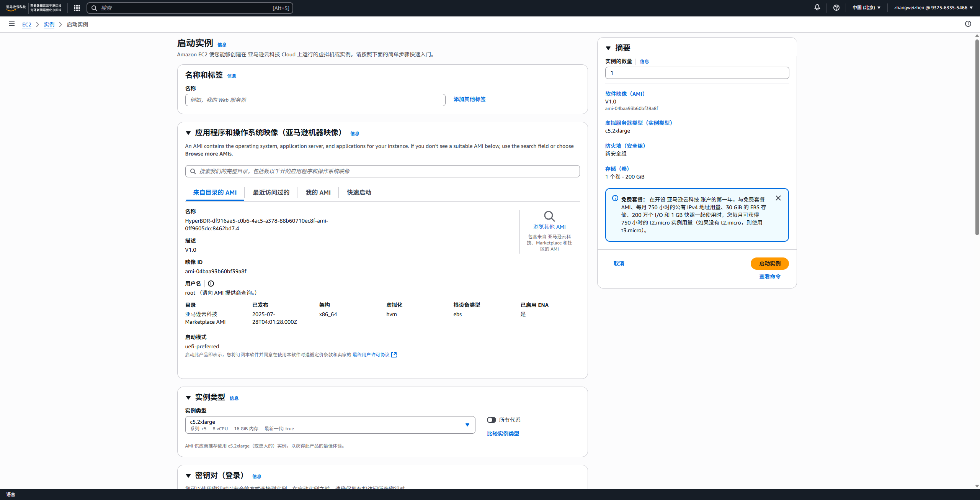This screenshot has height=500, width=980.
Task: Click 添加其他标签 link
Action: coord(470,99)
